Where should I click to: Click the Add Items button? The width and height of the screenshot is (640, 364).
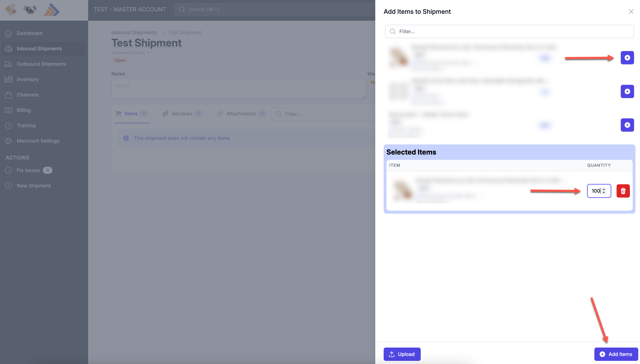coord(616,354)
